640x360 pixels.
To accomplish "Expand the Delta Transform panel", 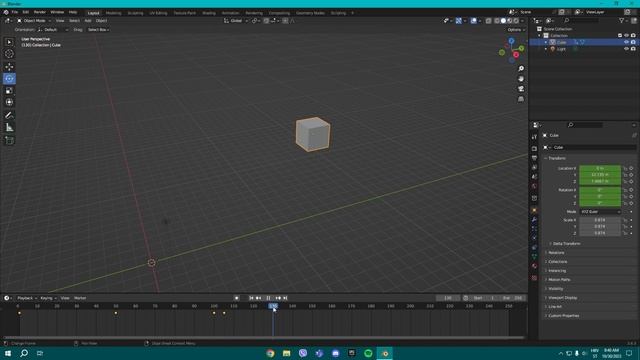I will tap(567, 244).
